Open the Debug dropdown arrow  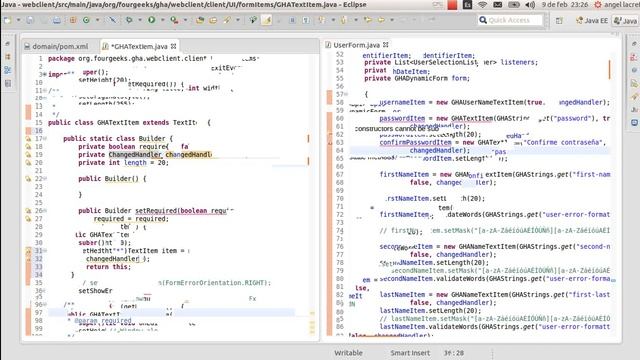point(140,20)
